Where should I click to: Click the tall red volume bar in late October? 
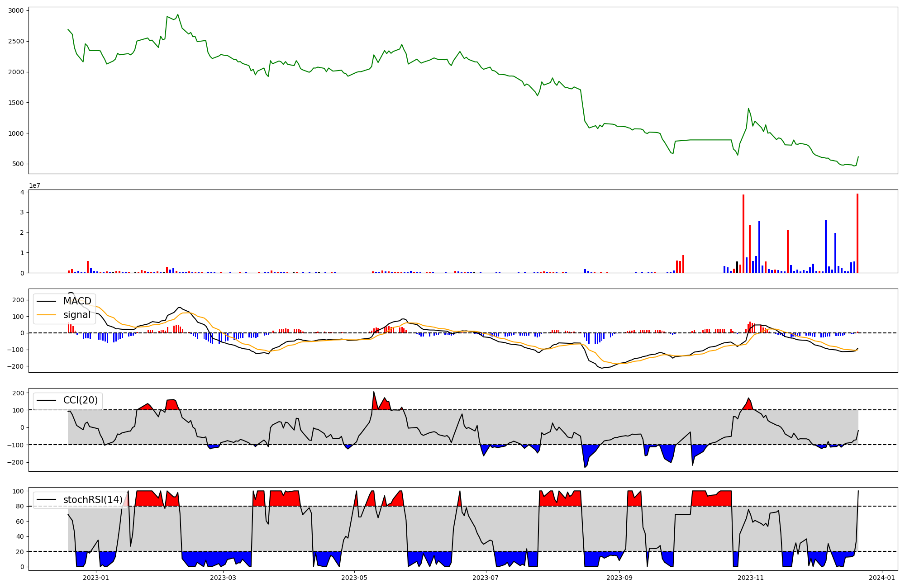tap(743, 233)
